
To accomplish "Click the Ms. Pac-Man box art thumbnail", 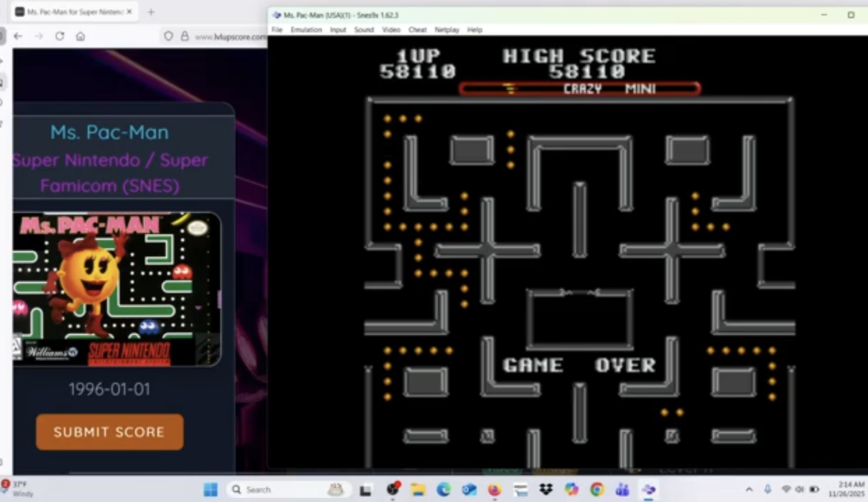I will pyautogui.click(x=116, y=289).
